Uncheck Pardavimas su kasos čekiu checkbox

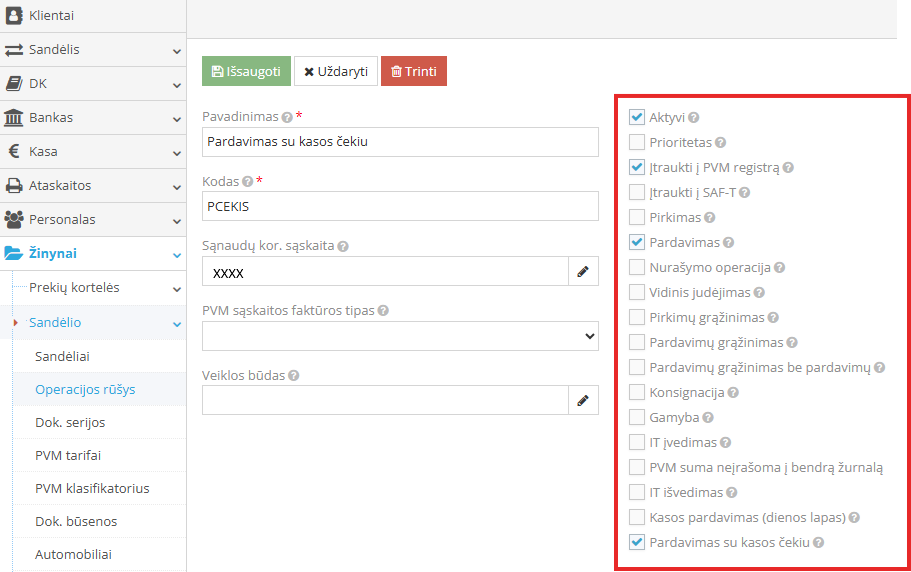(x=637, y=542)
